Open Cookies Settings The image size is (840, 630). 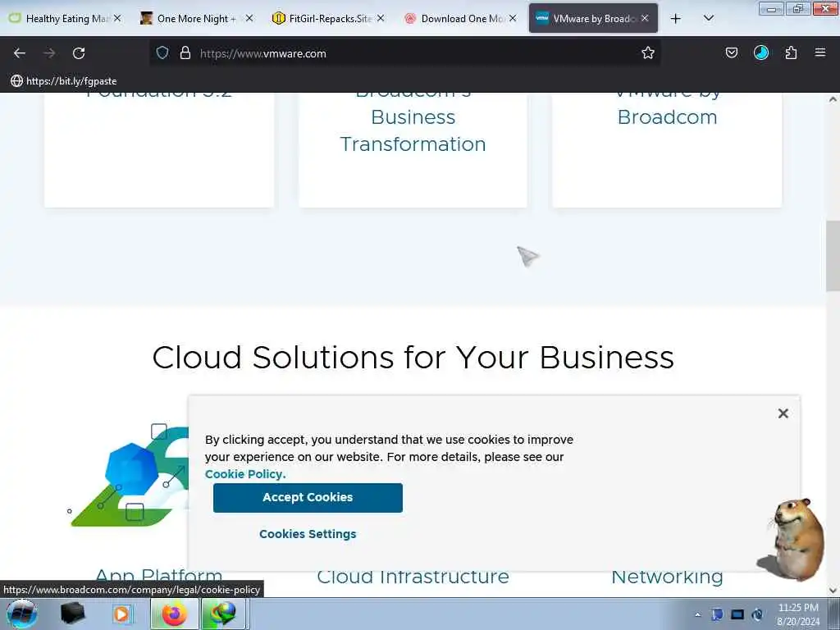[x=308, y=534]
